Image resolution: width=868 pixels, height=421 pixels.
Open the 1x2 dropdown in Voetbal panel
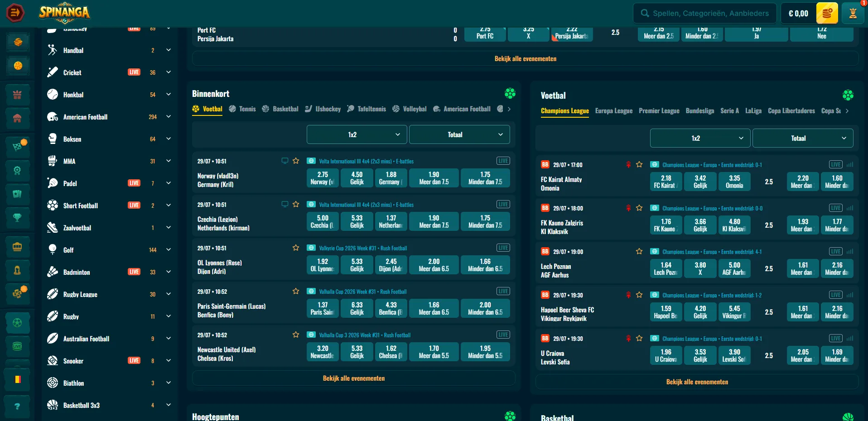coord(700,138)
